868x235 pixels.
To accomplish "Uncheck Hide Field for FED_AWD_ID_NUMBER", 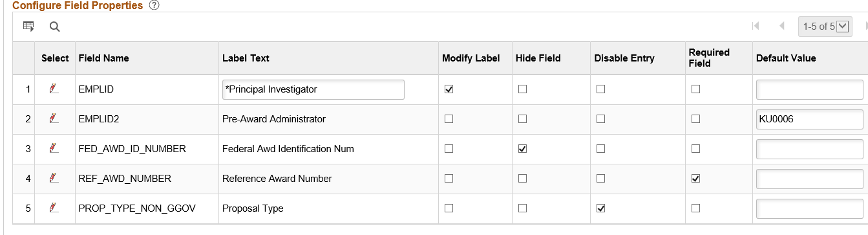I will pyautogui.click(x=522, y=149).
